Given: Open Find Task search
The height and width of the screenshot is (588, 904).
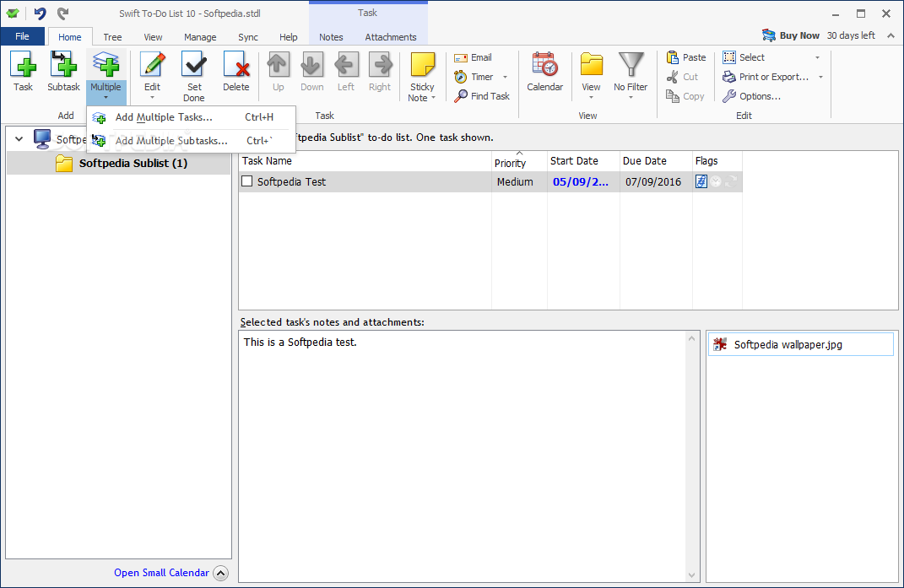Looking at the screenshot, I should pos(482,96).
